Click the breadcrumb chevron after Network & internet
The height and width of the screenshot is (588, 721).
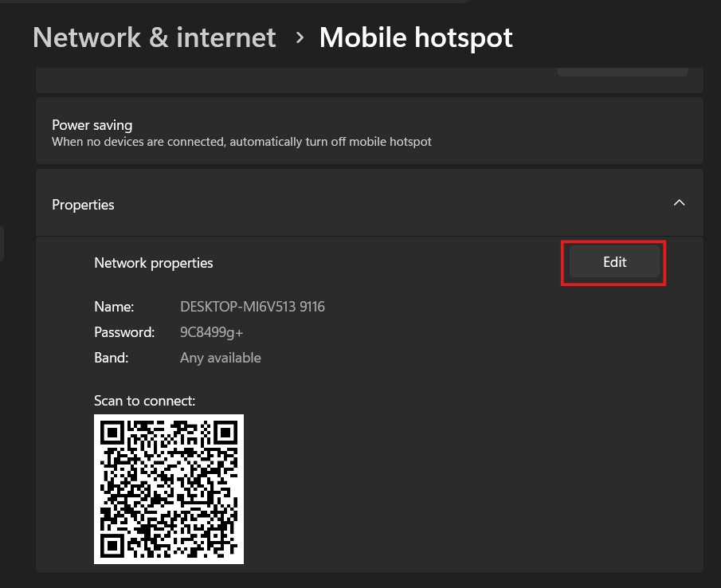tap(300, 37)
